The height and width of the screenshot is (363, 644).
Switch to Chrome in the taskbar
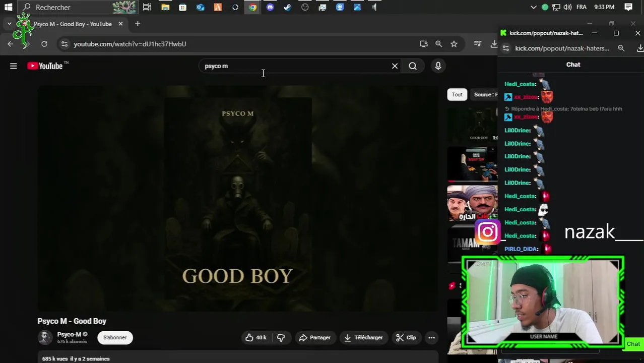252,7
